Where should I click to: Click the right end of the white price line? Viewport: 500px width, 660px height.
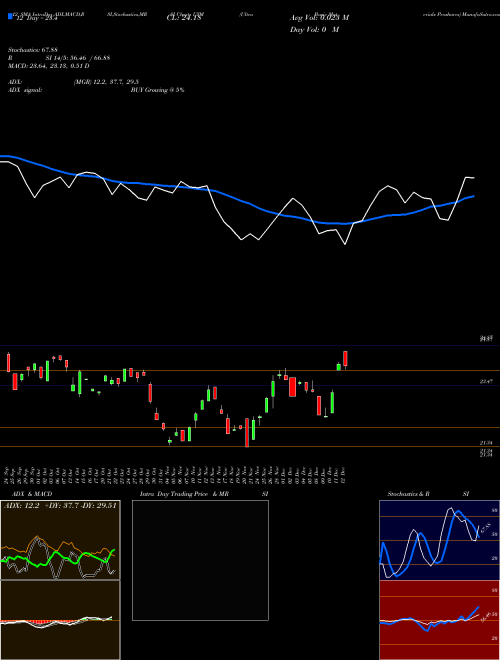(x=473, y=178)
